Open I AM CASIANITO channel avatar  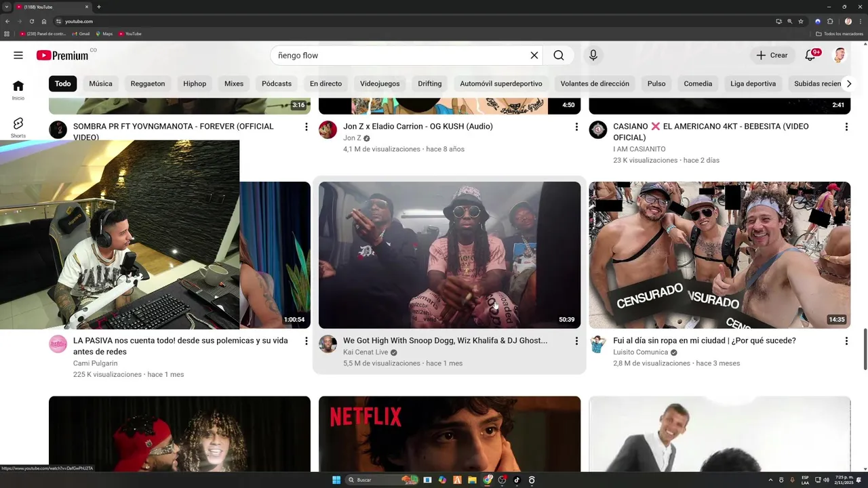pos(597,129)
